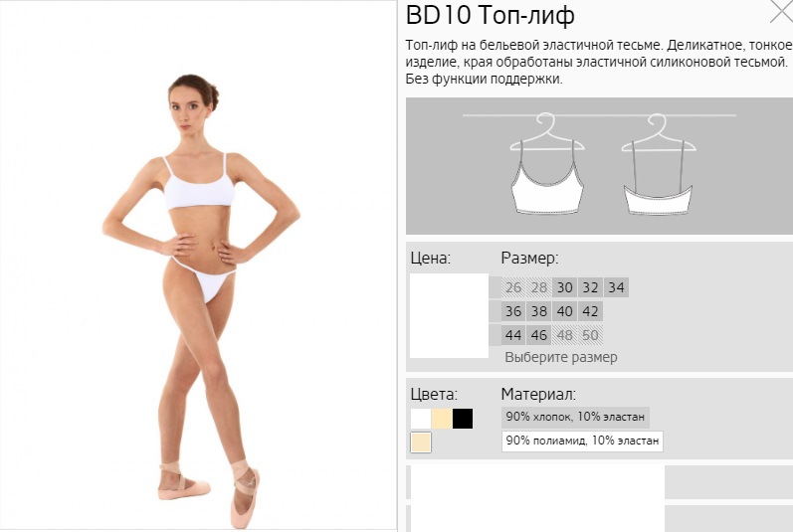Choose the white color swatch
Image resolution: width=793 pixels, height=532 pixels.
click(x=421, y=419)
